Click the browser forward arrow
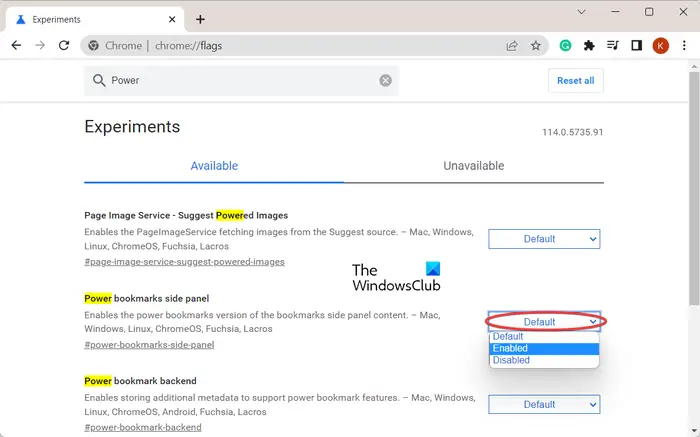 click(x=40, y=46)
